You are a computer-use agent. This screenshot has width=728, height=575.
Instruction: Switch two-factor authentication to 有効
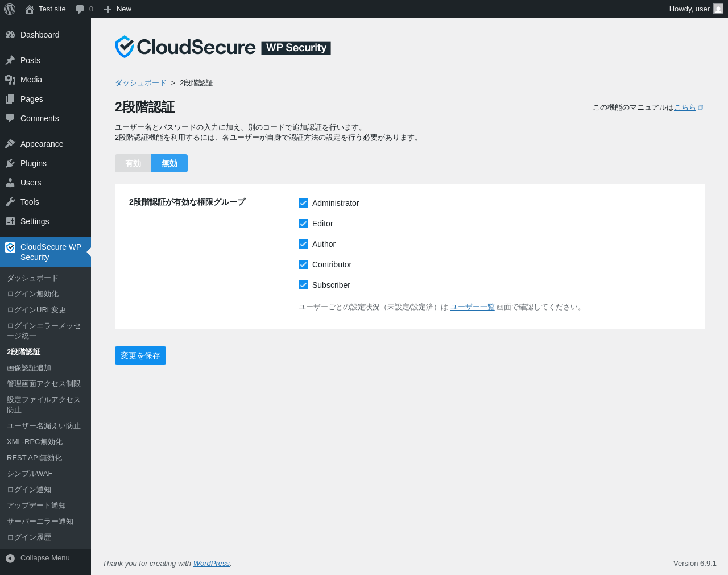[133, 163]
